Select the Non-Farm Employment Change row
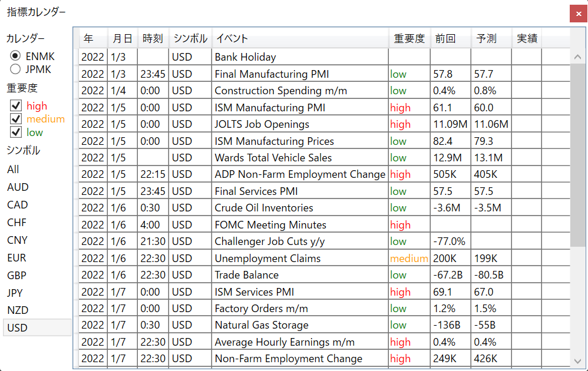The height and width of the screenshot is (371, 588). [288, 359]
